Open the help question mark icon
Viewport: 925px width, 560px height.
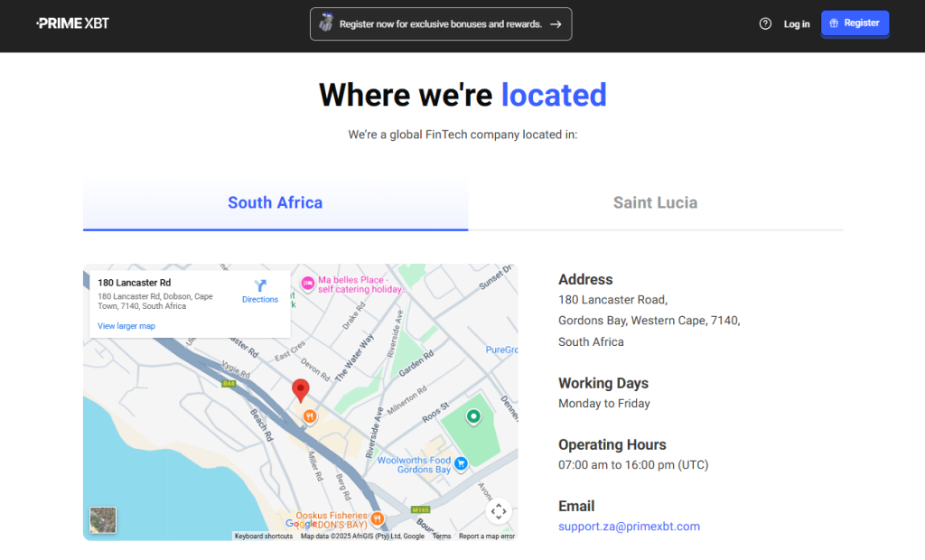tap(765, 23)
